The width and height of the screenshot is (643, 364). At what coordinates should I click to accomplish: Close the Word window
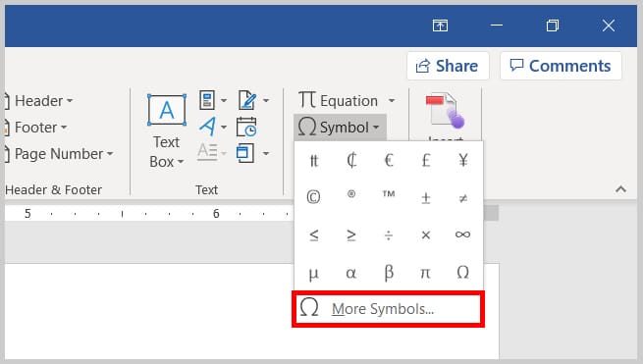[609, 26]
